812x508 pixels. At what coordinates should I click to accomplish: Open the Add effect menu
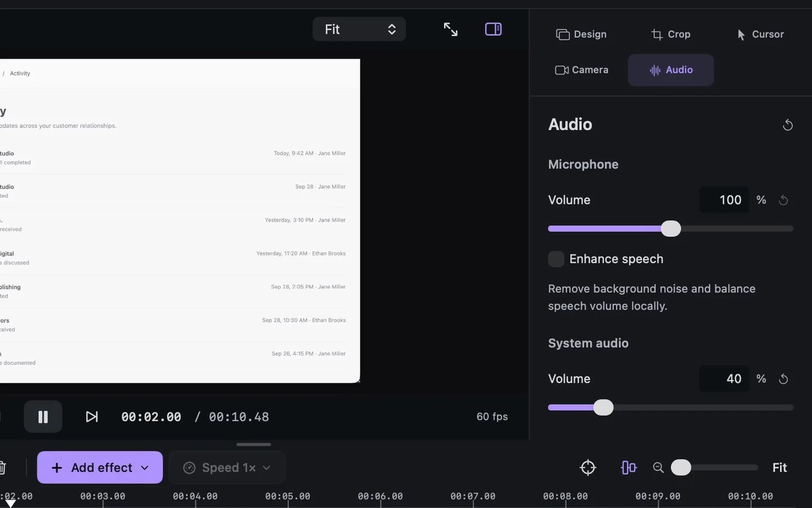tap(100, 467)
